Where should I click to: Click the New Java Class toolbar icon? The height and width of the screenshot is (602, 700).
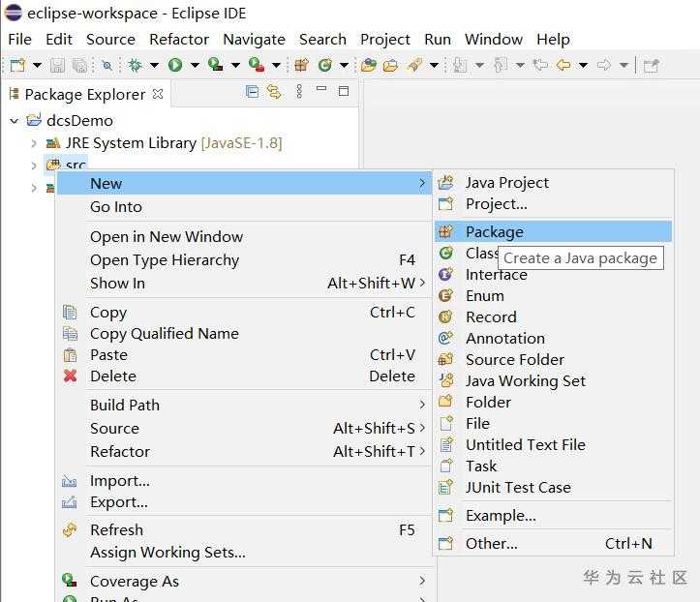pyautogui.click(x=325, y=66)
